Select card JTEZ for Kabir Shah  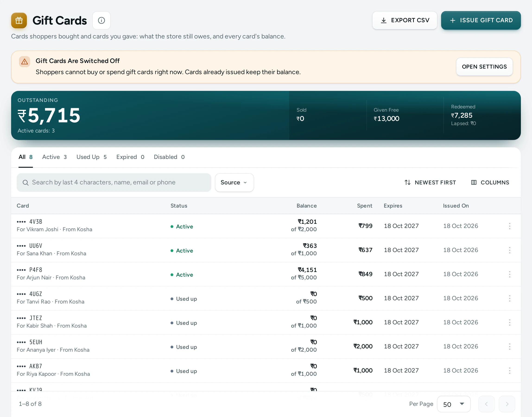(x=266, y=322)
